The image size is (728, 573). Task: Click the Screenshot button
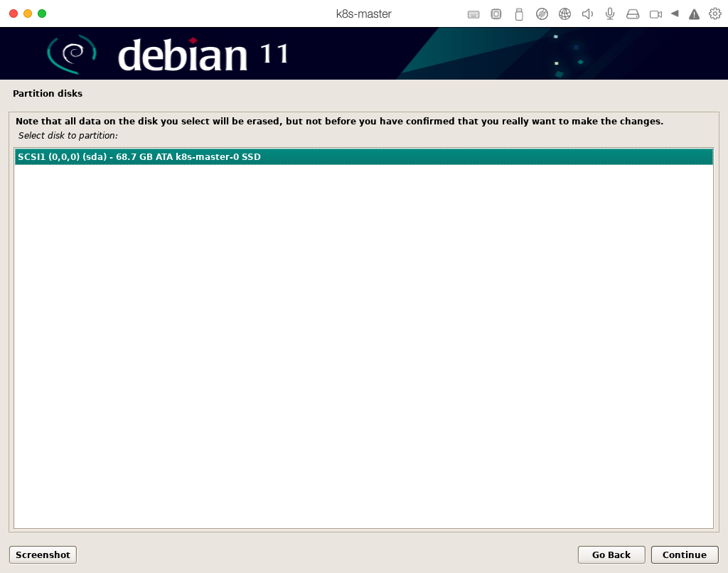tap(43, 555)
